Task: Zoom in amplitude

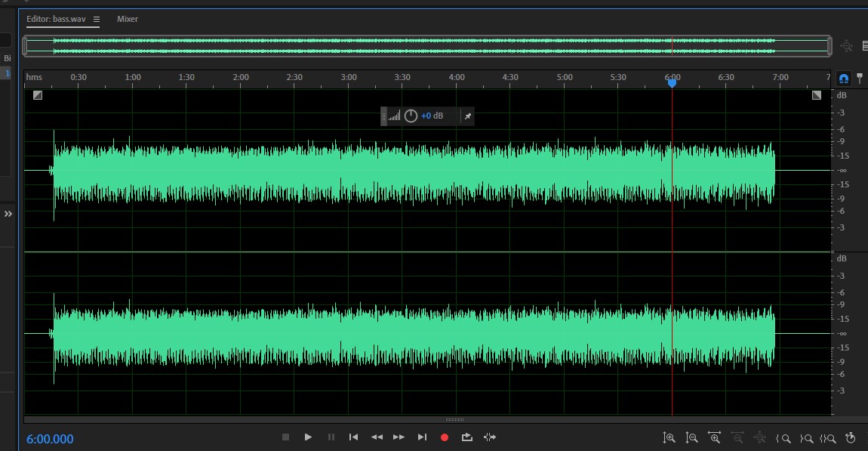Action: (669, 437)
